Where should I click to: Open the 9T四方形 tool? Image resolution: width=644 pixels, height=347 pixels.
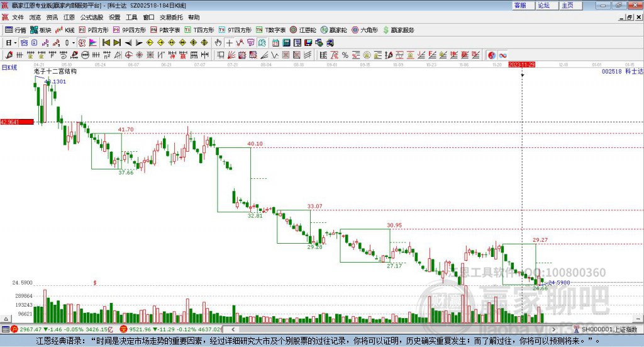coord(235,30)
